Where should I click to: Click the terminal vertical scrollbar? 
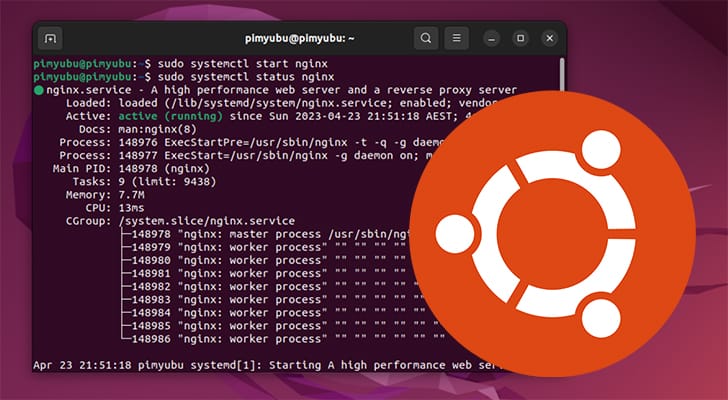pyautogui.click(x=562, y=73)
